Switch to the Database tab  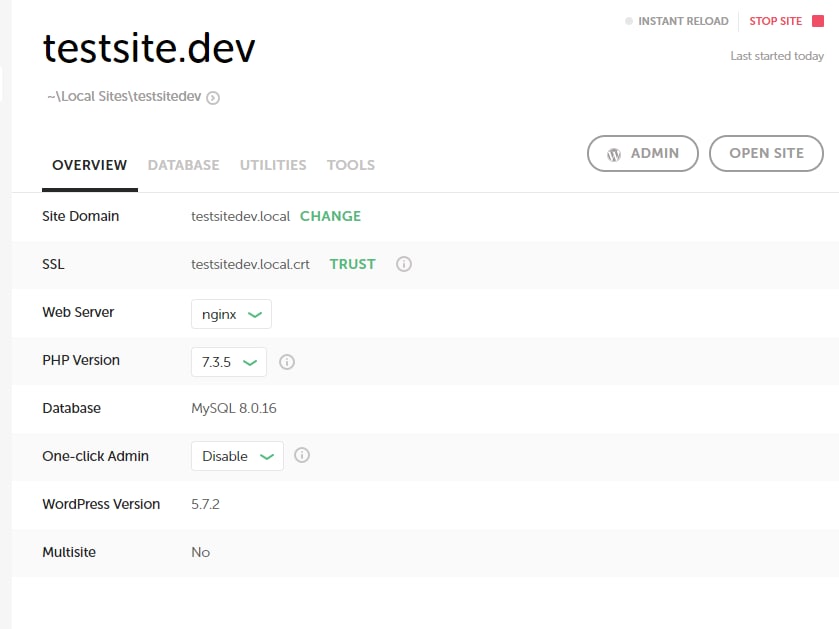click(x=184, y=165)
